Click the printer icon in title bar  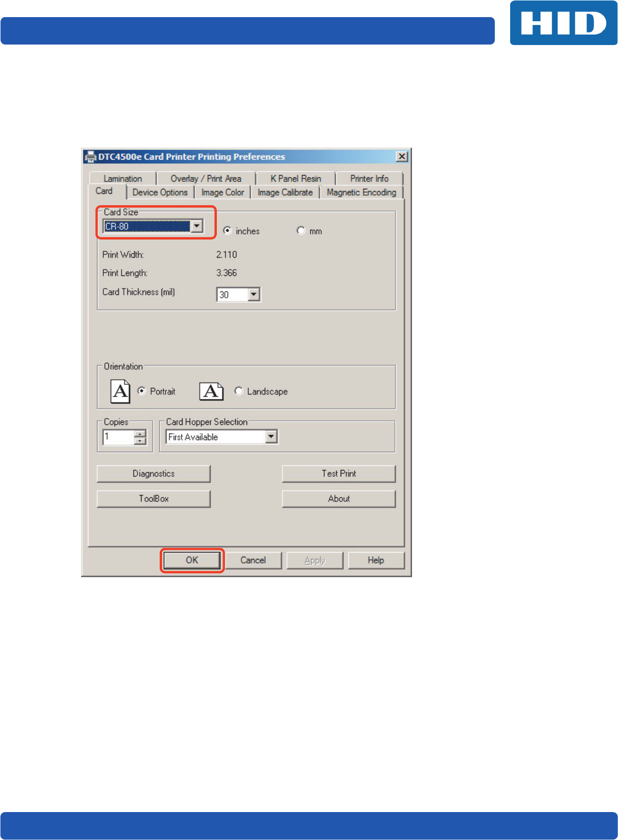(x=90, y=157)
